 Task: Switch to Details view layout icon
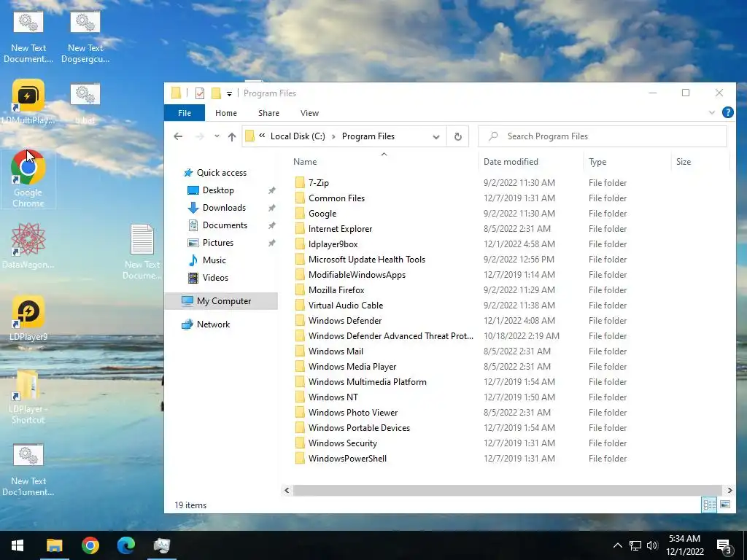[x=709, y=505]
